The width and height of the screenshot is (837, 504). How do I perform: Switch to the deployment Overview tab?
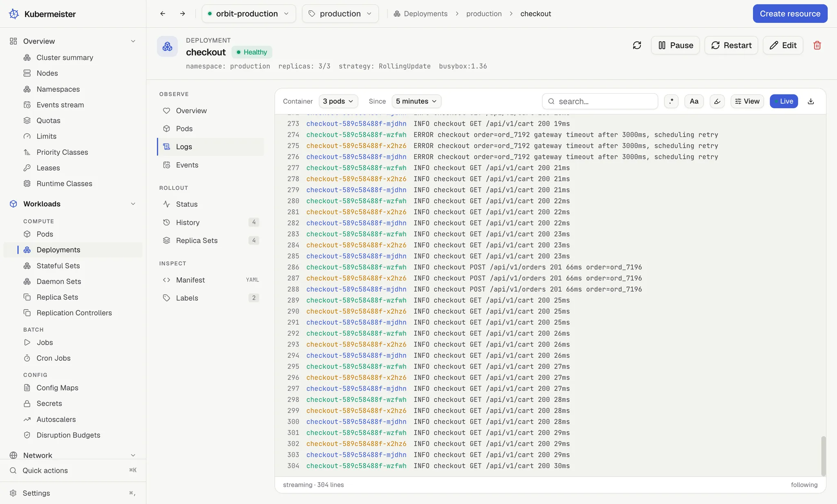(x=210, y=111)
